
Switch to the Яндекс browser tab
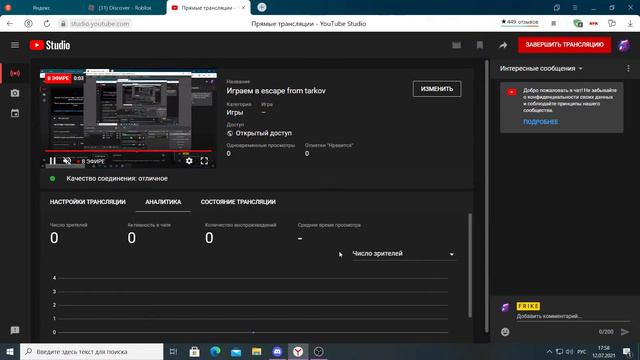(41, 8)
